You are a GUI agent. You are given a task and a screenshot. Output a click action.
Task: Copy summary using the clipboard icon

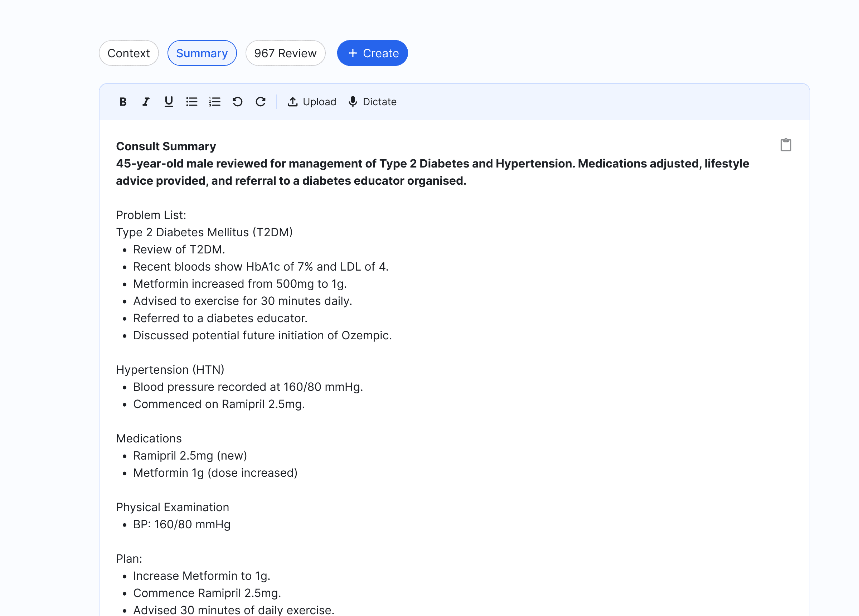tap(786, 145)
